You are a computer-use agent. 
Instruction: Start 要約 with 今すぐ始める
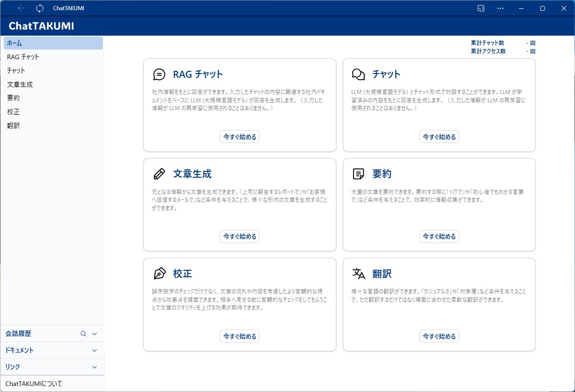click(439, 236)
